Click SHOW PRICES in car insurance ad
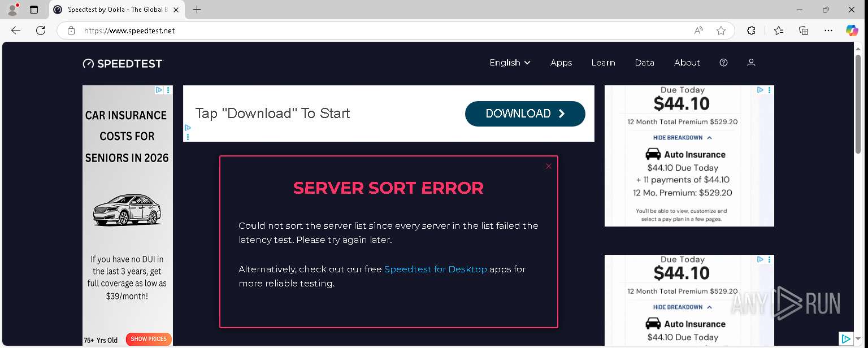 coord(149,339)
